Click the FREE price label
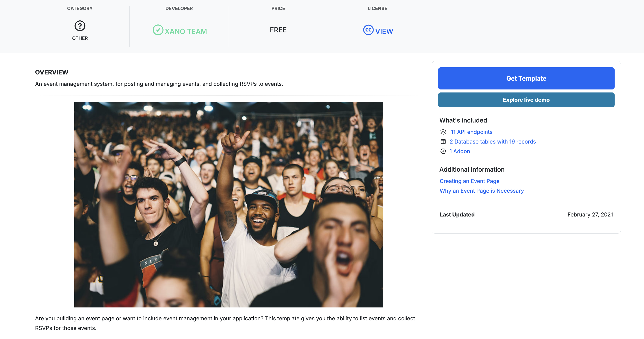The height and width of the screenshot is (339, 644). (x=278, y=30)
